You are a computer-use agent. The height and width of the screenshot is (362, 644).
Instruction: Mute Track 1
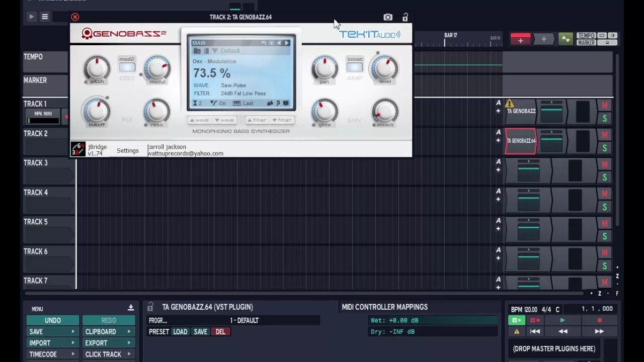tap(604, 106)
